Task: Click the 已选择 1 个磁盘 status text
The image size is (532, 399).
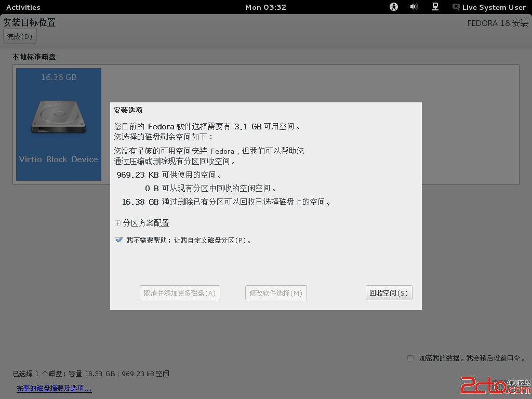Action: (x=91, y=374)
